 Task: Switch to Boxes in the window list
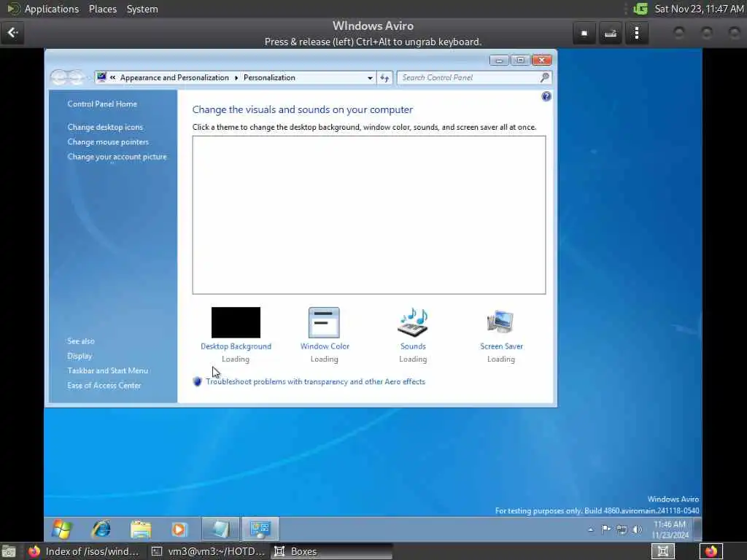(x=332, y=551)
